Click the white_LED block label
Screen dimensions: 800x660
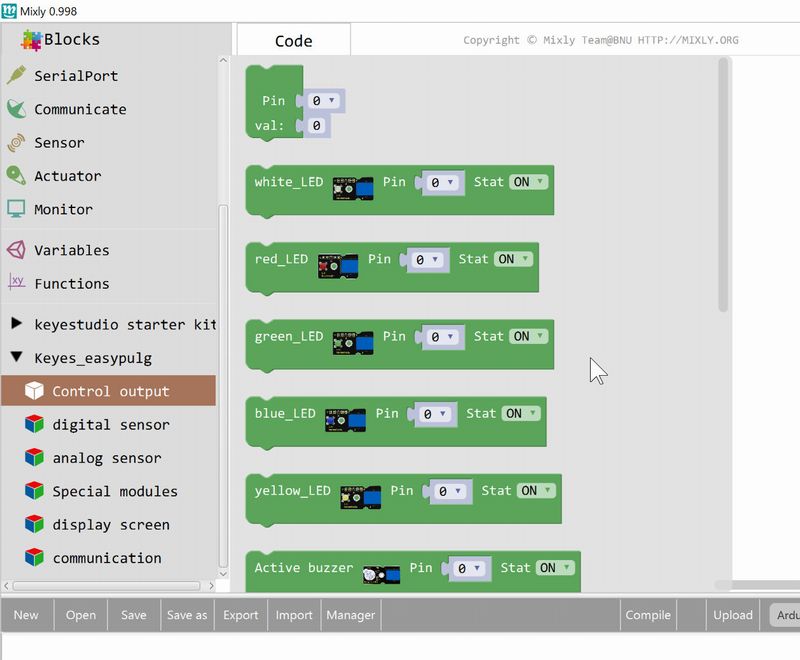[289, 182]
